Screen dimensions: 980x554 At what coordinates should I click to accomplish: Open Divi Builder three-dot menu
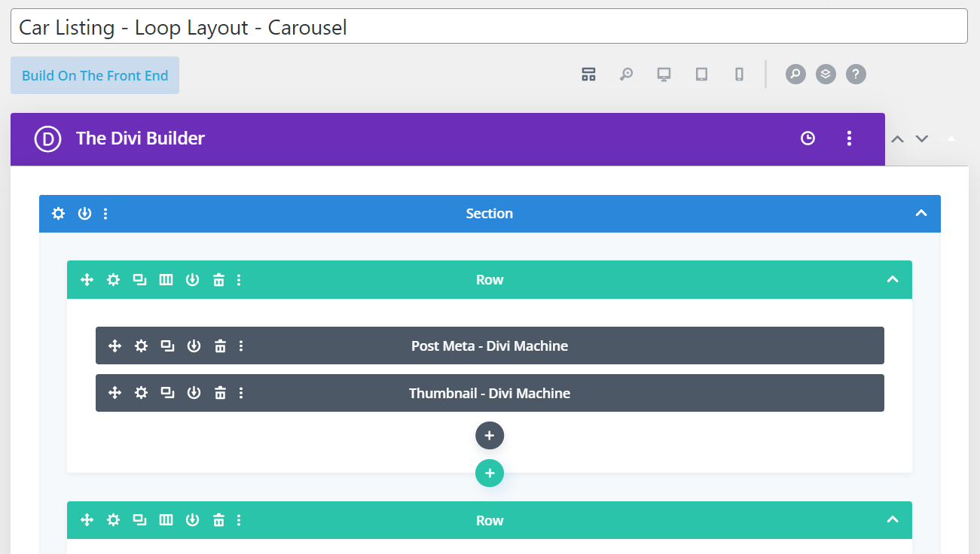pyautogui.click(x=849, y=138)
